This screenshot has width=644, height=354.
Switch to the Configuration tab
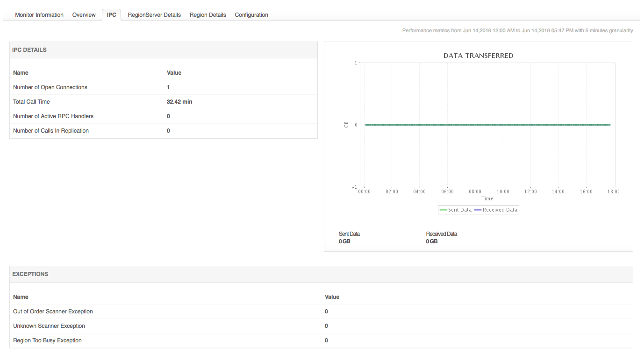[x=251, y=15]
